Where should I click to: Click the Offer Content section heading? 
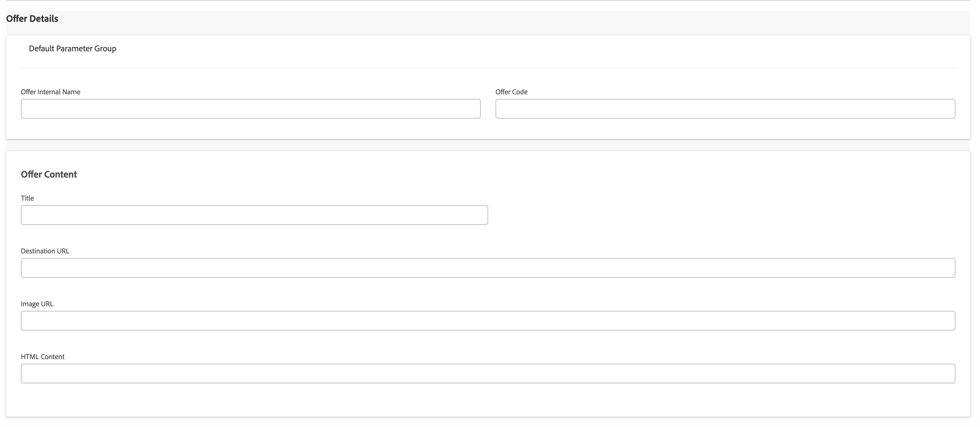click(49, 174)
